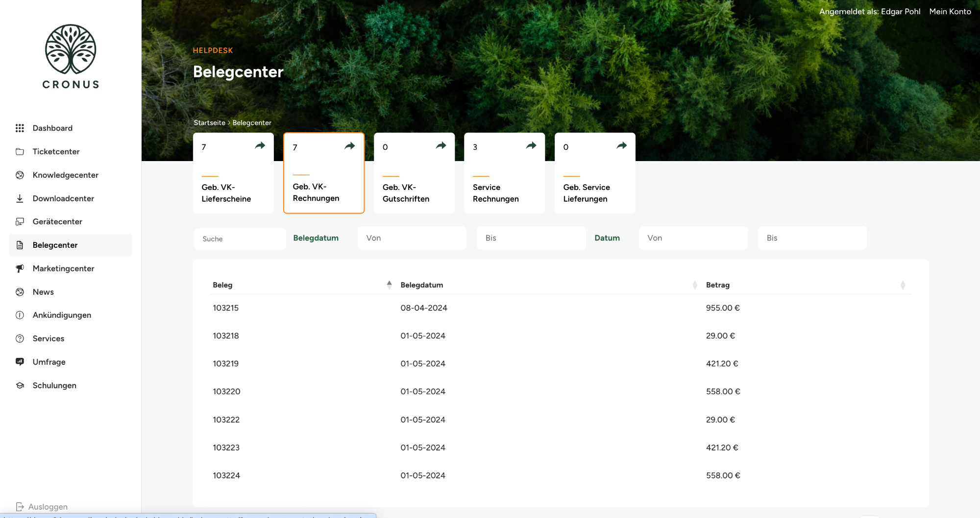Open Mein Konto link
Image resolution: width=980 pixels, height=518 pixels.
[x=950, y=12]
